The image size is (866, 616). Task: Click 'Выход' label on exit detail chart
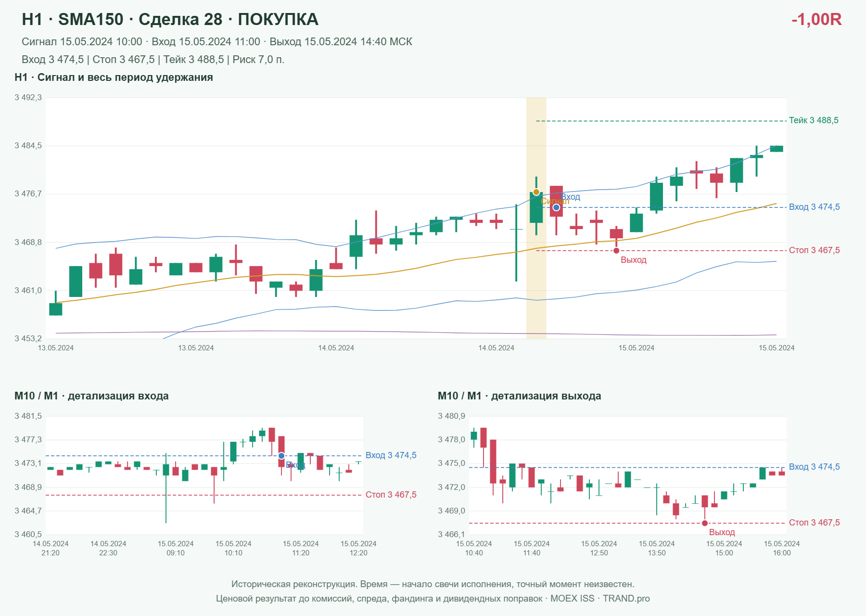tap(722, 532)
